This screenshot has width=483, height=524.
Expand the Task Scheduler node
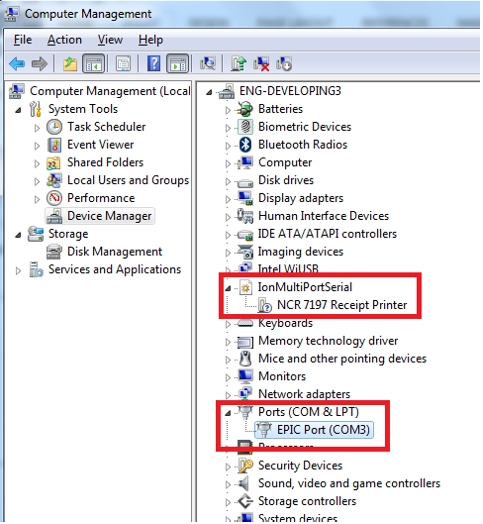[x=37, y=128]
